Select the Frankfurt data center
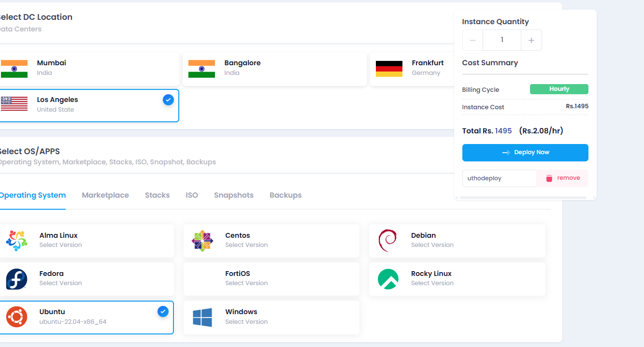Image resolution: width=644 pixels, height=347 pixels. 412,69
